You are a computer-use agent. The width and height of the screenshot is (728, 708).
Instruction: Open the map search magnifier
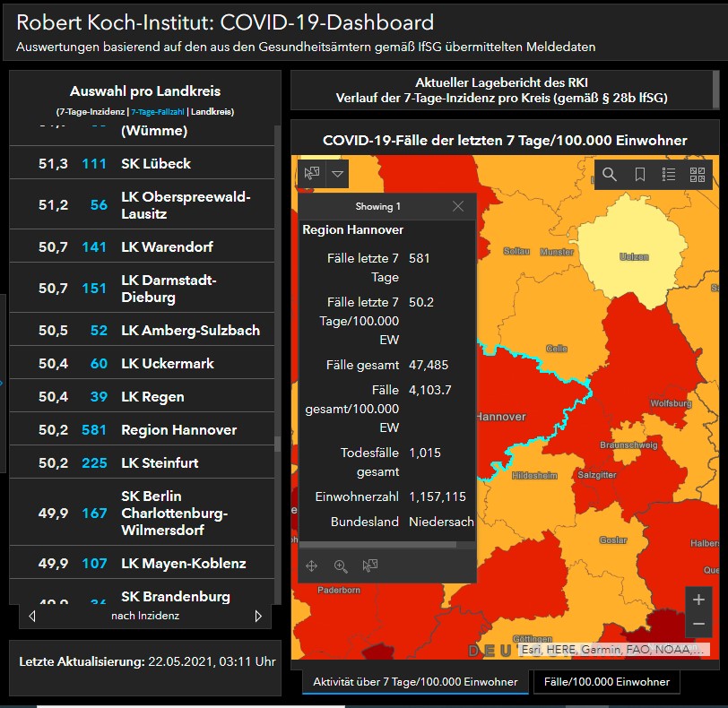point(610,175)
